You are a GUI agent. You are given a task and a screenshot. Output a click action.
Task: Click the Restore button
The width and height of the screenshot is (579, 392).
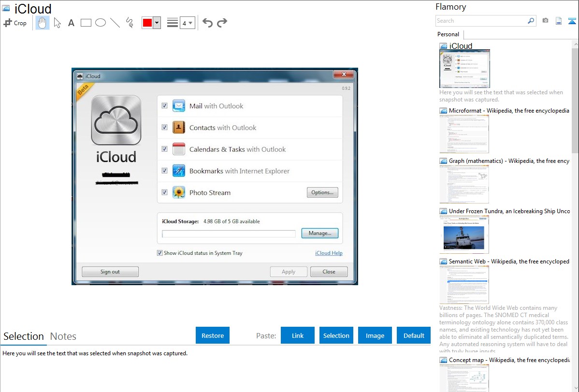[213, 335]
